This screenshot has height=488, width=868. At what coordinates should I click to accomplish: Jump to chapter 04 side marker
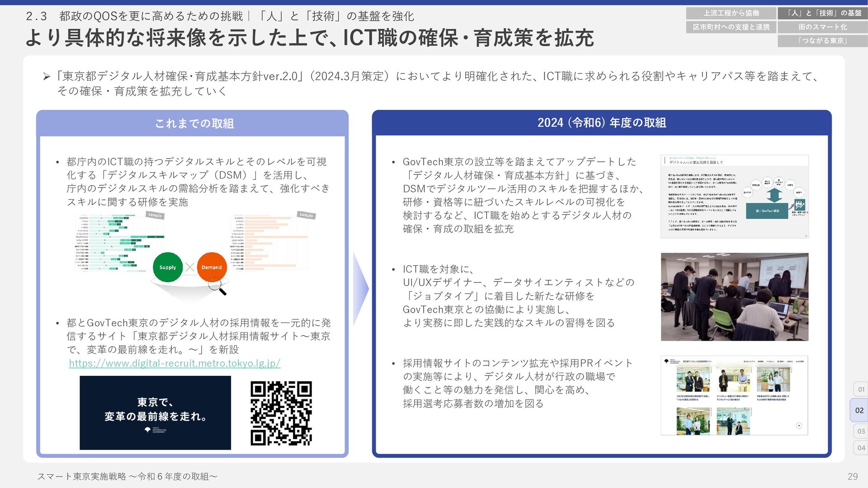[861, 448]
